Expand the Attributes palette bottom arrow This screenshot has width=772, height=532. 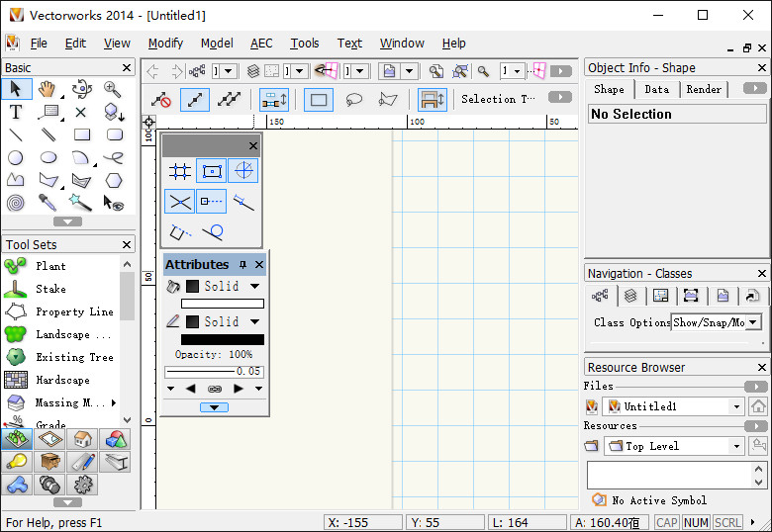pos(214,407)
